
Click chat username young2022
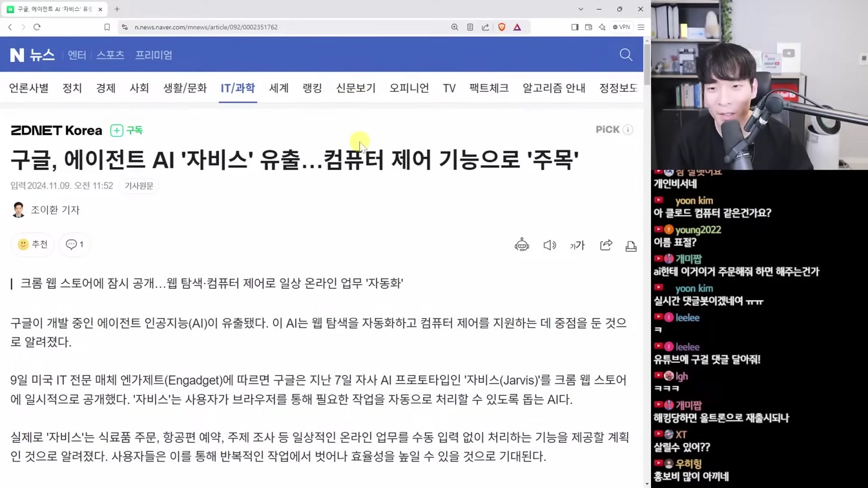pos(697,230)
